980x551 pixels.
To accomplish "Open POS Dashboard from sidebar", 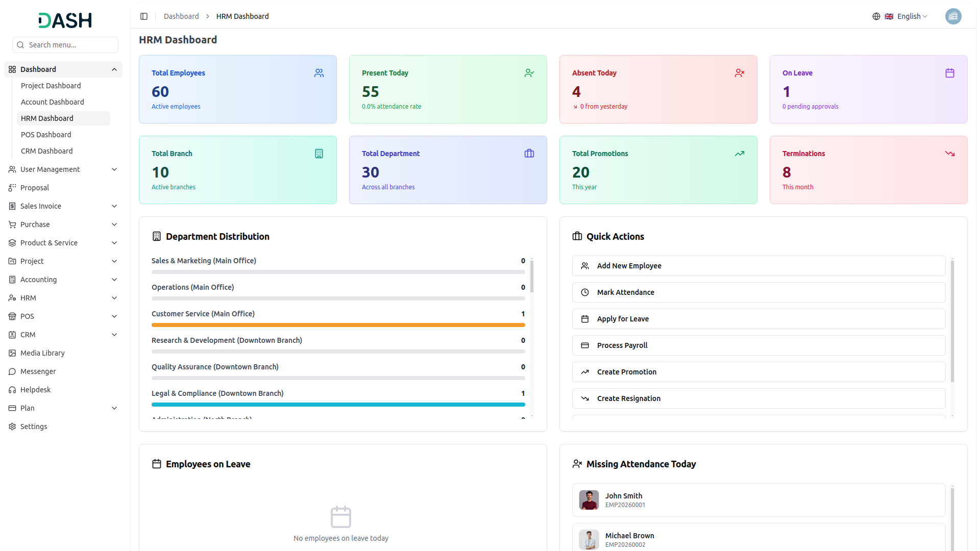I will pyautogui.click(x=46, y=135).
